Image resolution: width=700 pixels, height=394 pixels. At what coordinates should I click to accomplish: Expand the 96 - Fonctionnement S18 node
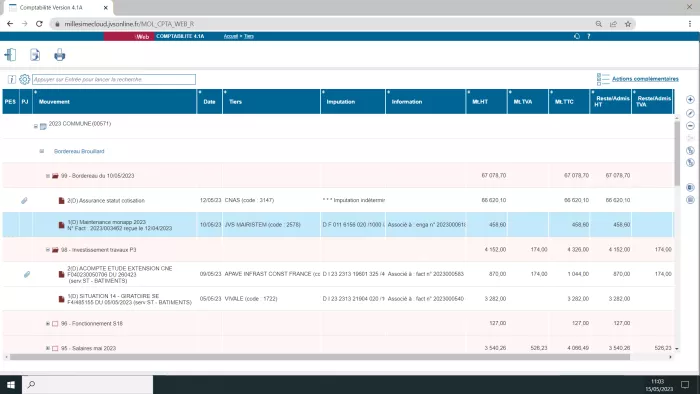(48, 323)
